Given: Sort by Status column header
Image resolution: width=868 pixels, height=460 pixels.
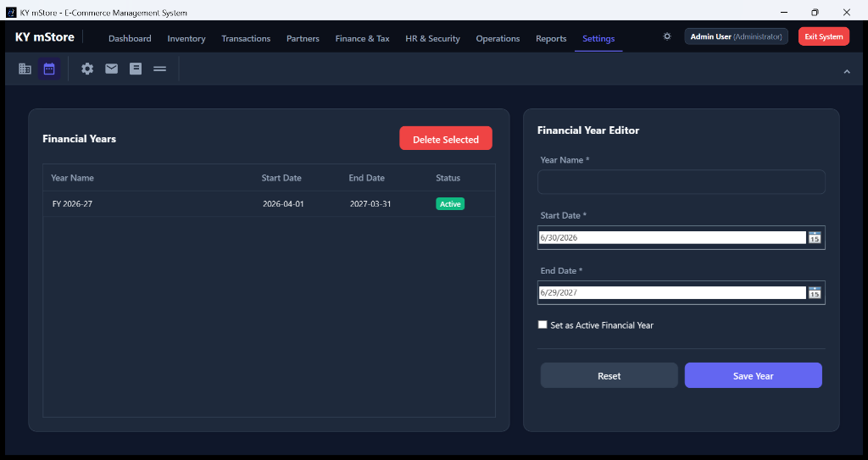Looking at the screenshot, I should [448, 178].
